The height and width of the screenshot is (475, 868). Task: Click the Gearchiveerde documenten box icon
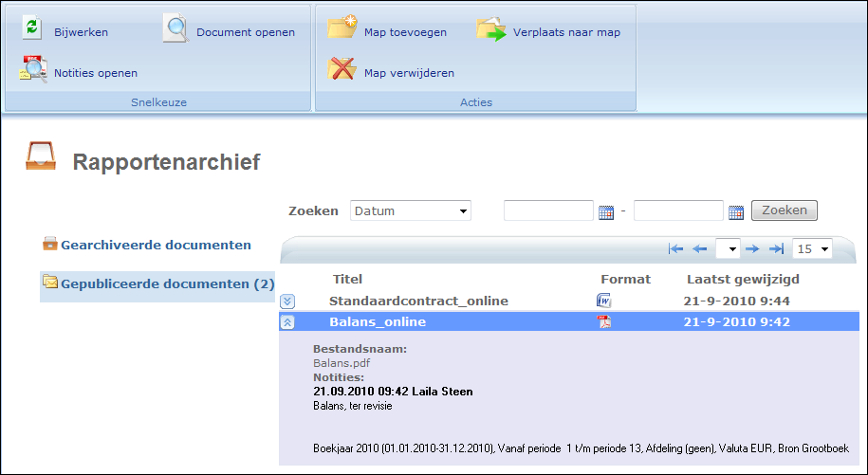(50, 244)
